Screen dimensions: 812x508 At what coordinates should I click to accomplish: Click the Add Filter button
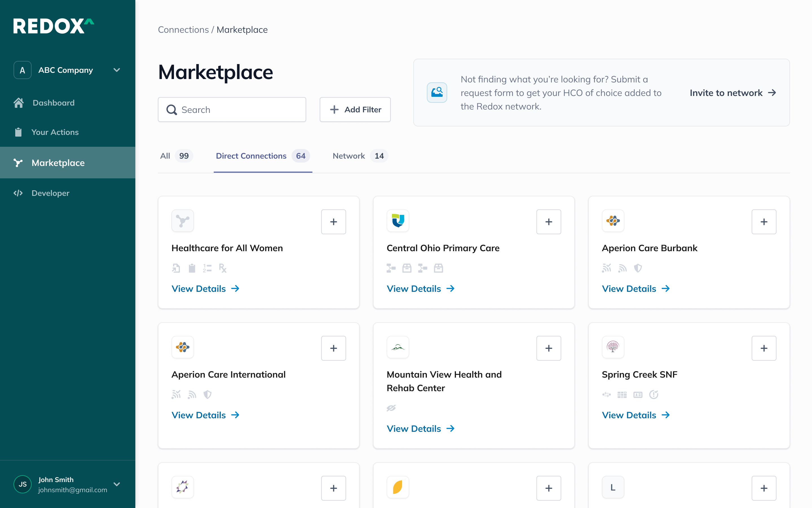[355, 110]
